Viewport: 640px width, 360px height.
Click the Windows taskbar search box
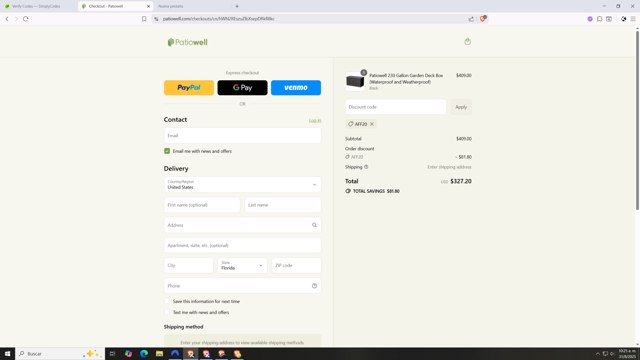60,353
